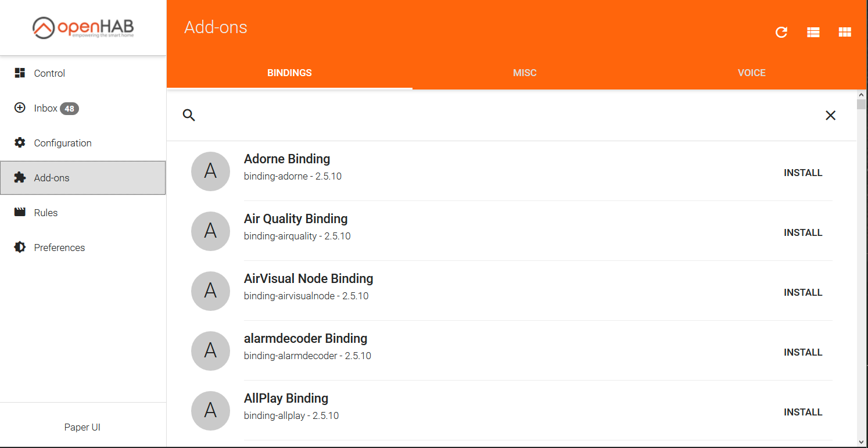Click the AirVisual Node Binding avatar circle

pyautogui.click(x=210, y=291)
